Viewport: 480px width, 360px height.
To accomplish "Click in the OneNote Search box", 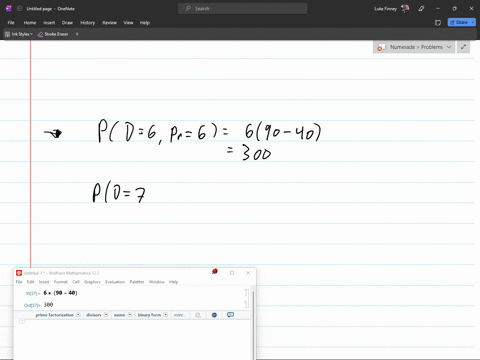I will click(243, 8).
